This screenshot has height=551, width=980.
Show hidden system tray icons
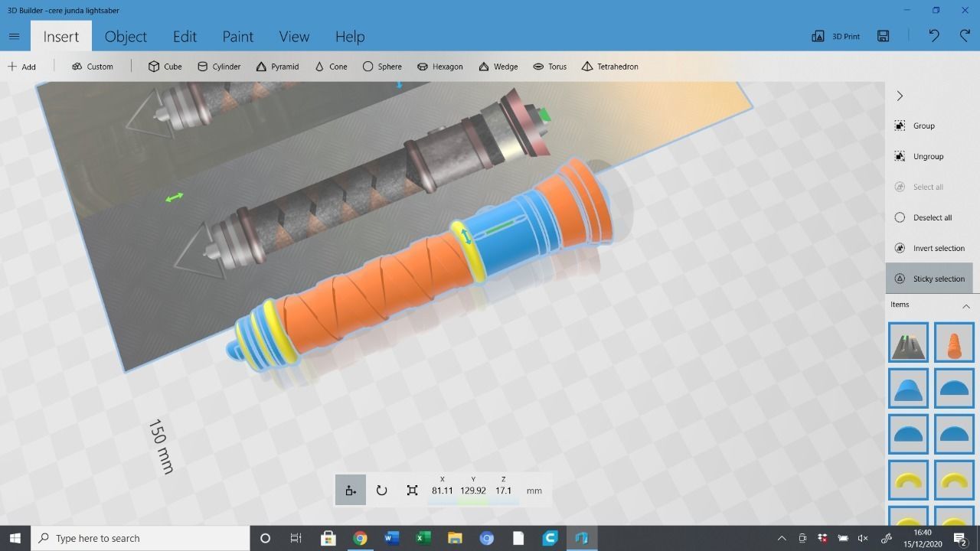[x=782, y=538]
